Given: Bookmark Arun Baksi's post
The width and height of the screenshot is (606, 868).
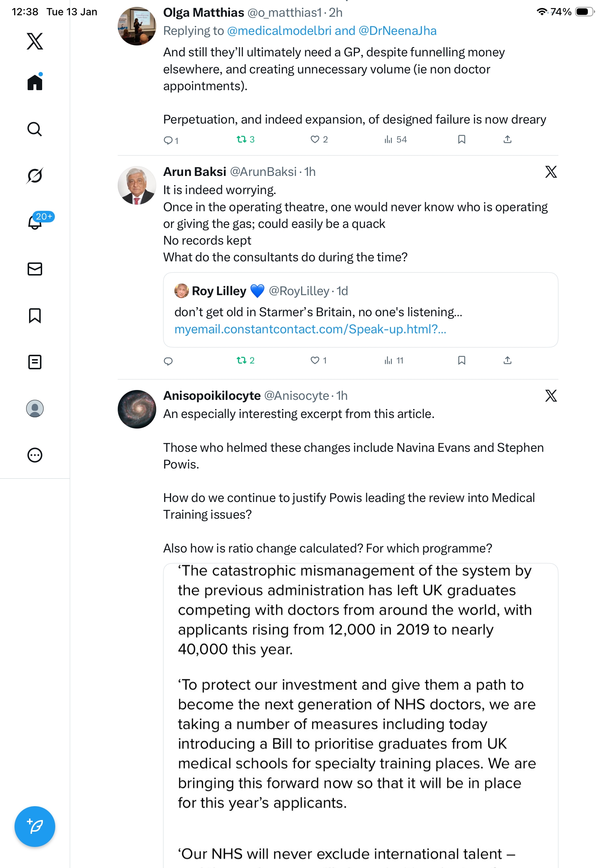Looking at the screenshot, I should [x=461, y=360].
